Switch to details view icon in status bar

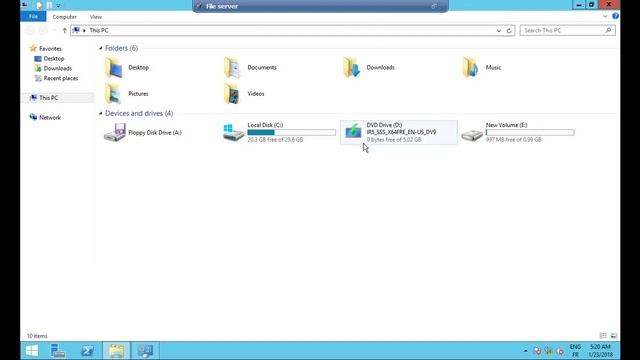(x=603, y=336)
